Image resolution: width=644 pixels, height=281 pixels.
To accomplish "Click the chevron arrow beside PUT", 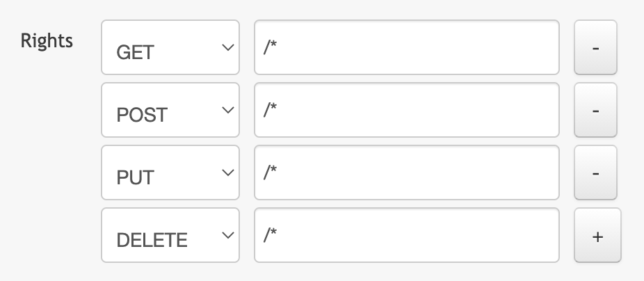I will coord(226,172).
